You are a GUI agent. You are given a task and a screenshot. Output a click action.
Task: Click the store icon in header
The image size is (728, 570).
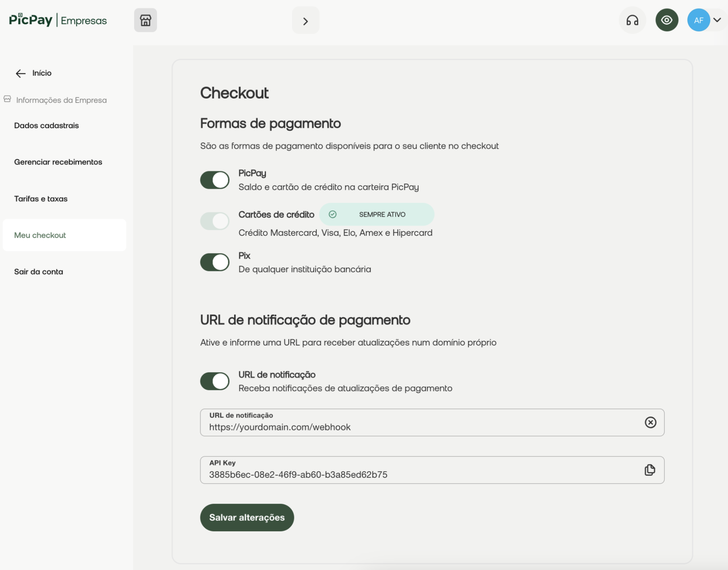[x=146, y=20]
